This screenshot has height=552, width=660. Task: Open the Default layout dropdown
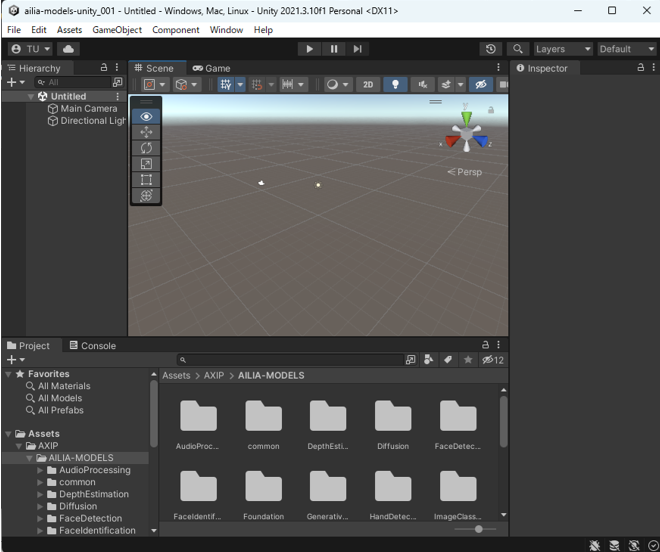click(x=626, y=49)
